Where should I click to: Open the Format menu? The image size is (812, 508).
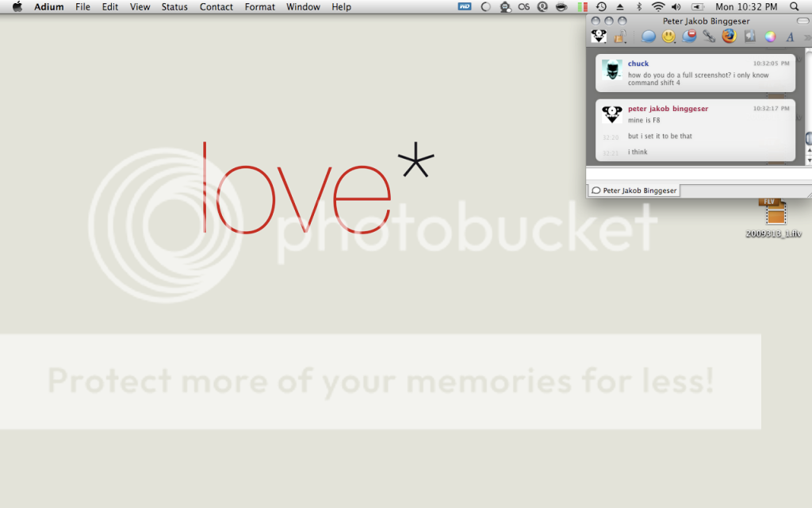pos(259,7)
